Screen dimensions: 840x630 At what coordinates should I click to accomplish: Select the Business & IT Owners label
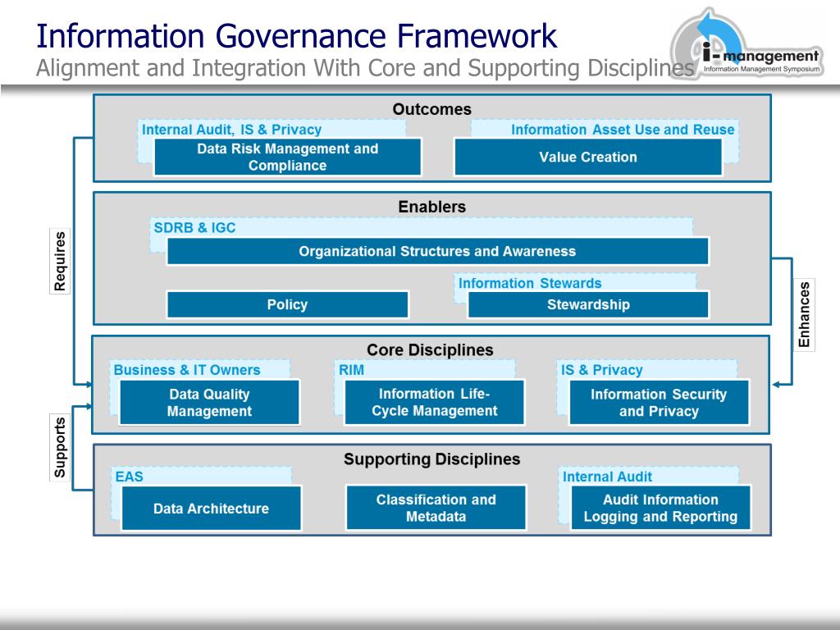point(187,370)
